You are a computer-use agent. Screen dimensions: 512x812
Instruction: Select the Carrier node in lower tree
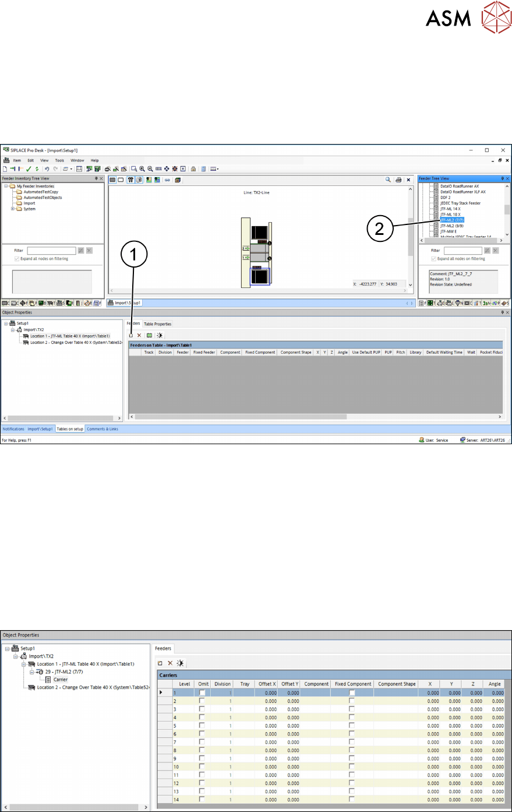[x=61, y=680]
